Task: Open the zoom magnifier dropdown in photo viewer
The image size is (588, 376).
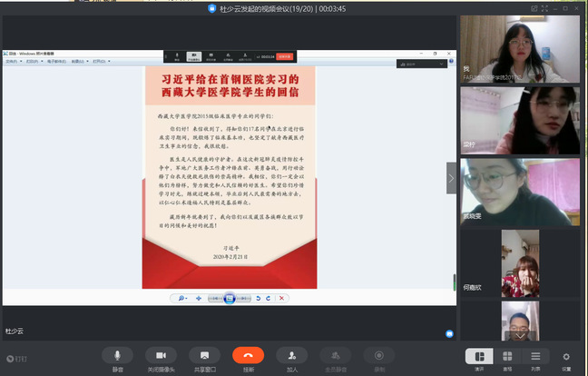Action: (x=182, y=298)
